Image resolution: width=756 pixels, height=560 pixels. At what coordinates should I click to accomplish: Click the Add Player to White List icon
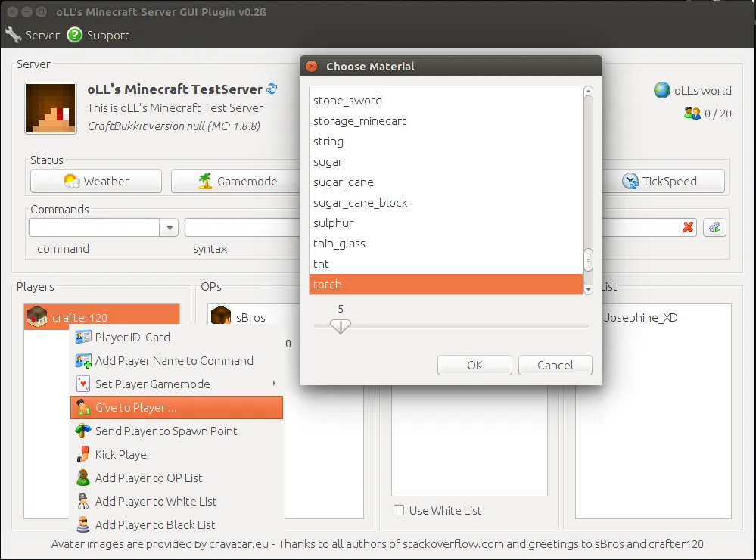pos(83,501)
